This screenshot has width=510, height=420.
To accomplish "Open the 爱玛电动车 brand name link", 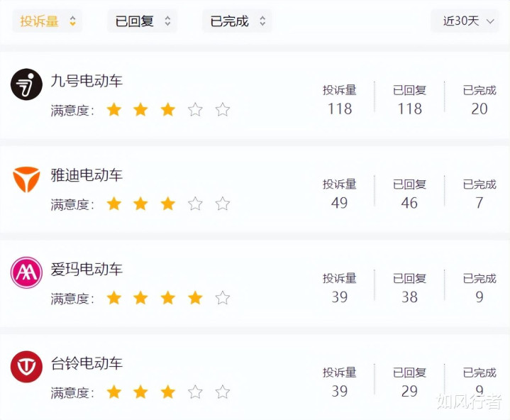I will pos(87,270).
